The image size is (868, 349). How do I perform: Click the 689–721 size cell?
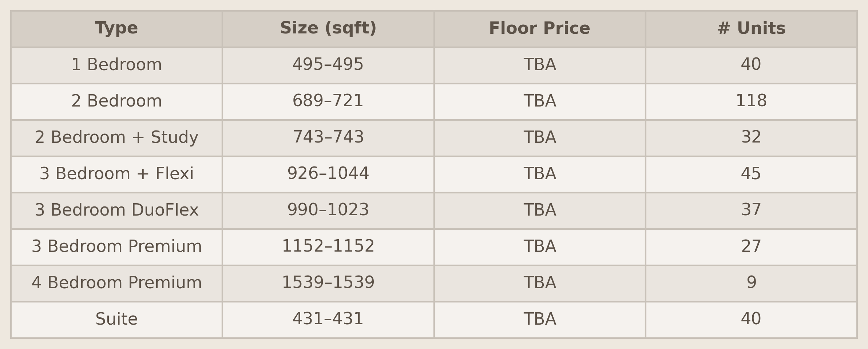[328, 101]
